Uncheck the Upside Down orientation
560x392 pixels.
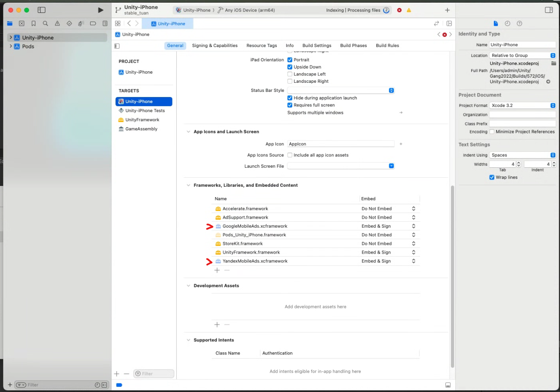[x=290, y=67]
